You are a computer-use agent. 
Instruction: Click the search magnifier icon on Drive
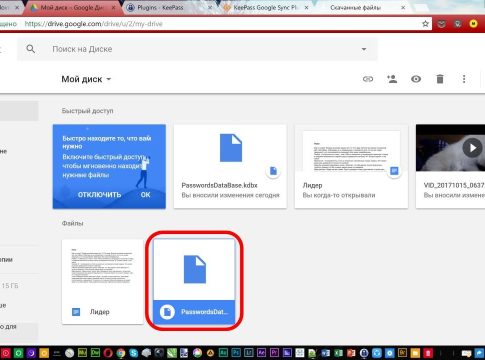pyautogui.click(x=31, y=49)
